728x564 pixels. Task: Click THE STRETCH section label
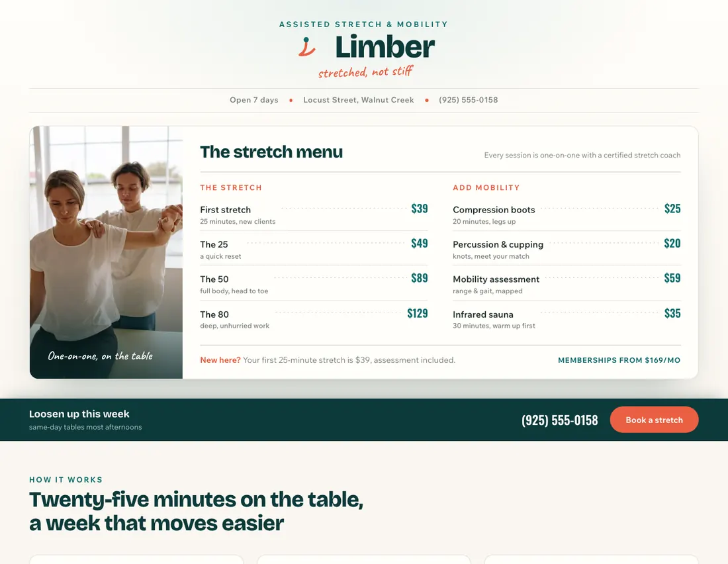pyautogui.click(x=231, y=188)
